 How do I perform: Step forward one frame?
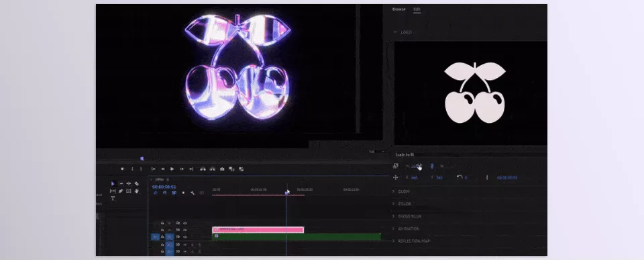[182, 169]
